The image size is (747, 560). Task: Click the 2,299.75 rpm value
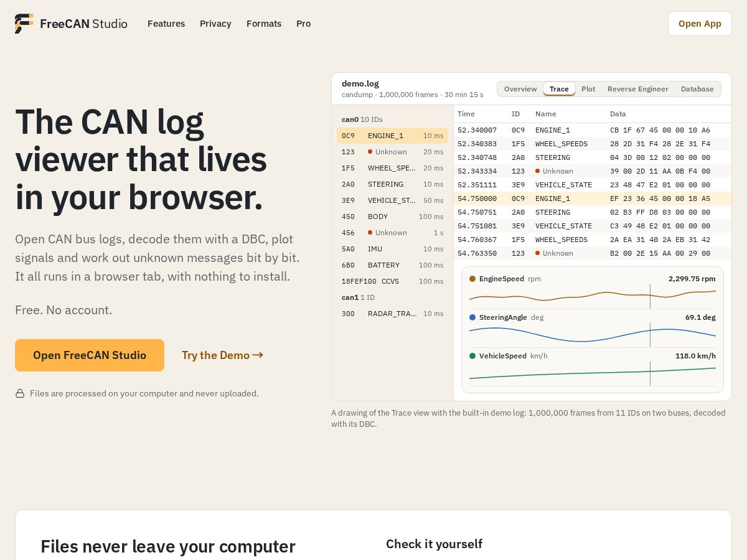click(692, 279)
